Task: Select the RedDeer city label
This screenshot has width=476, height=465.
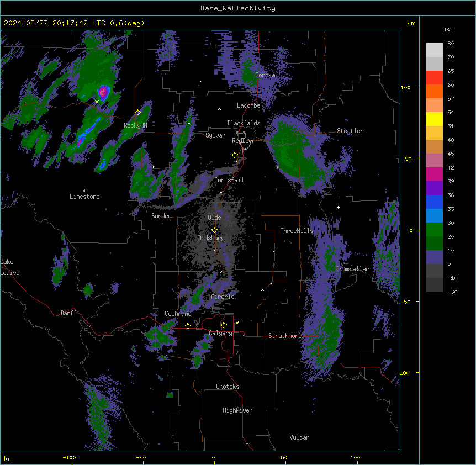Action: (244, 141)
